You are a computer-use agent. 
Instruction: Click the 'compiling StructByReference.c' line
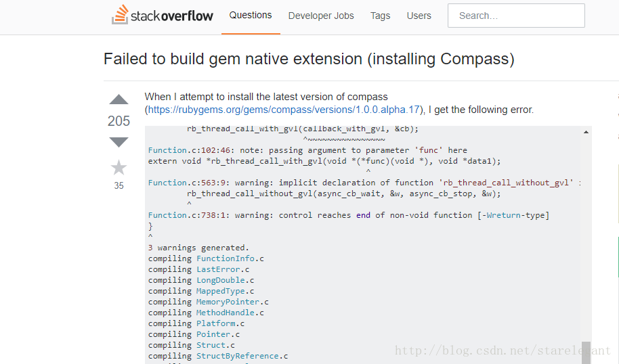(218, 356)
